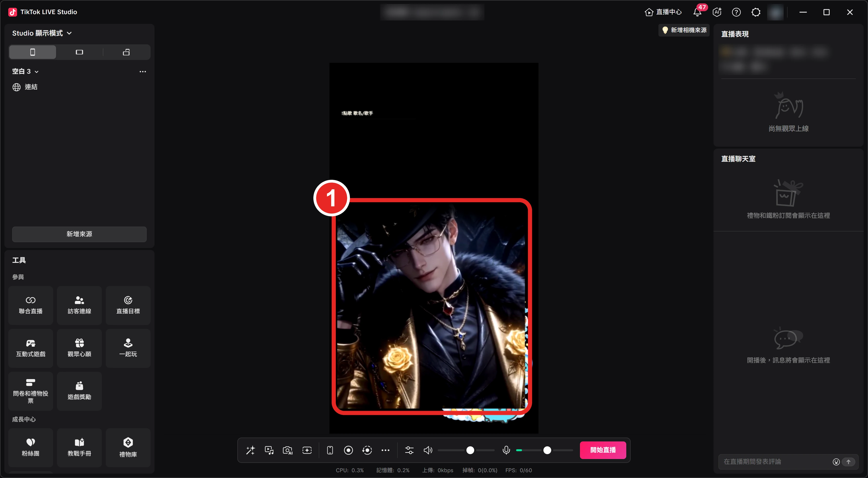Open the magic wand effects tool
Image resolution: width=868 pixels, height=478 pixels.
[x=250, y=450]
